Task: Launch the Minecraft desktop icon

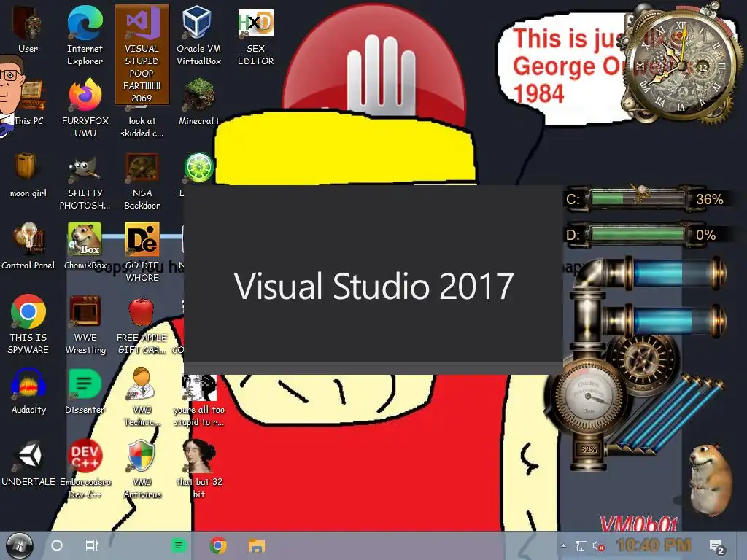Action: pos(198,102)
